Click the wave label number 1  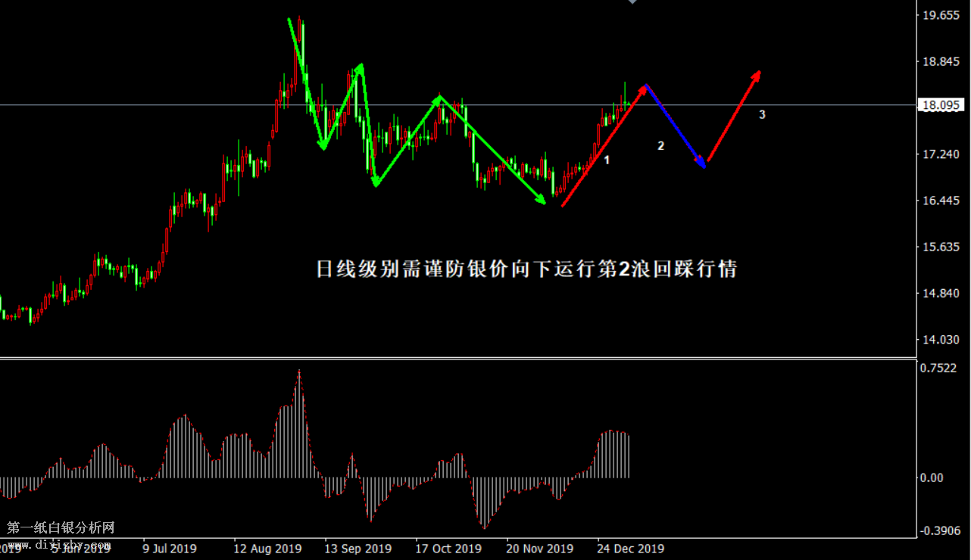(x=607, y=160)
